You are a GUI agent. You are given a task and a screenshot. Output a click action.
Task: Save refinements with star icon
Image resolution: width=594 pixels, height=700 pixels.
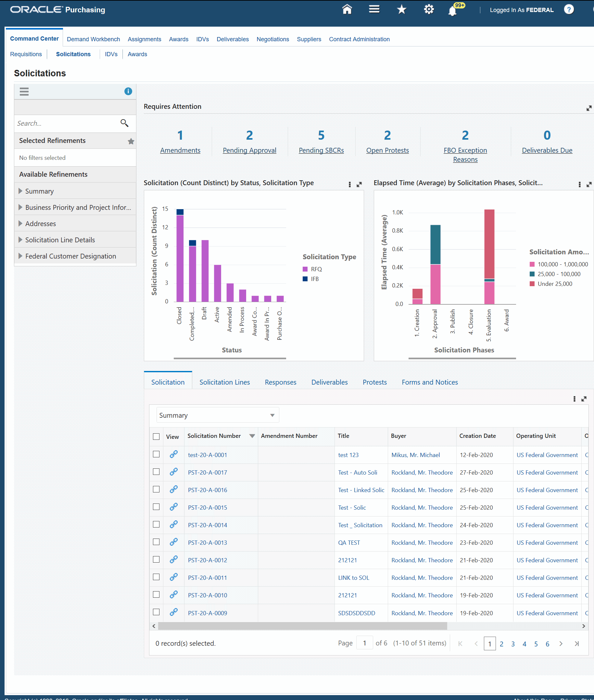tap(131, 141)
